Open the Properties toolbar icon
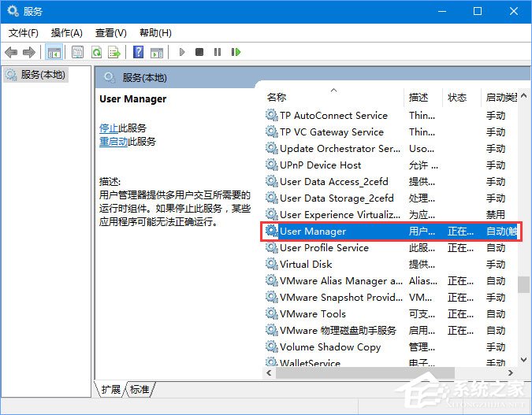This screenshot has width=532, height=415. click(78, 52)
